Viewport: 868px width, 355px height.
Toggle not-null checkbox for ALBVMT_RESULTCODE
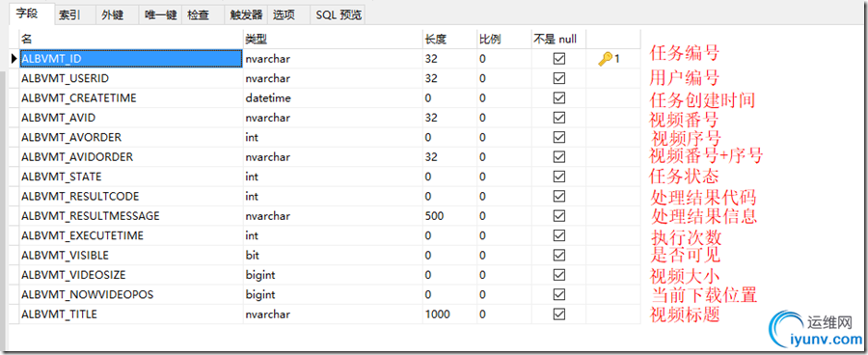[559, 197]
